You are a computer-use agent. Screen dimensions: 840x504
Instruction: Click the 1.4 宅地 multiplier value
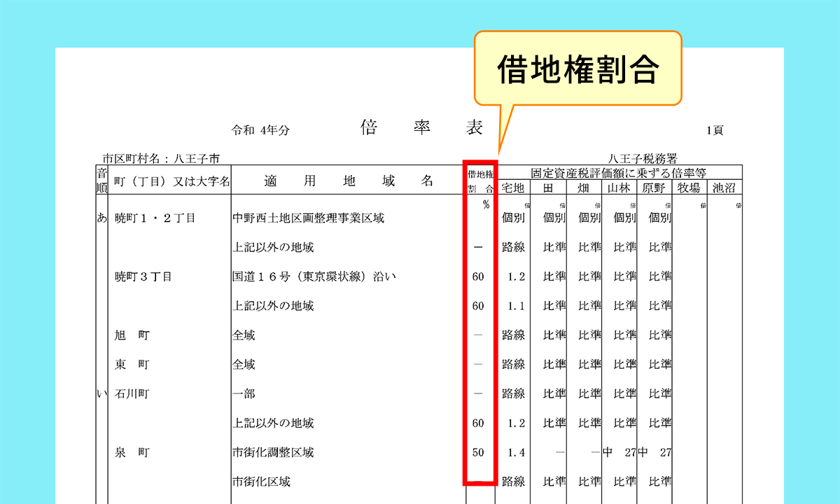[516, 453]
